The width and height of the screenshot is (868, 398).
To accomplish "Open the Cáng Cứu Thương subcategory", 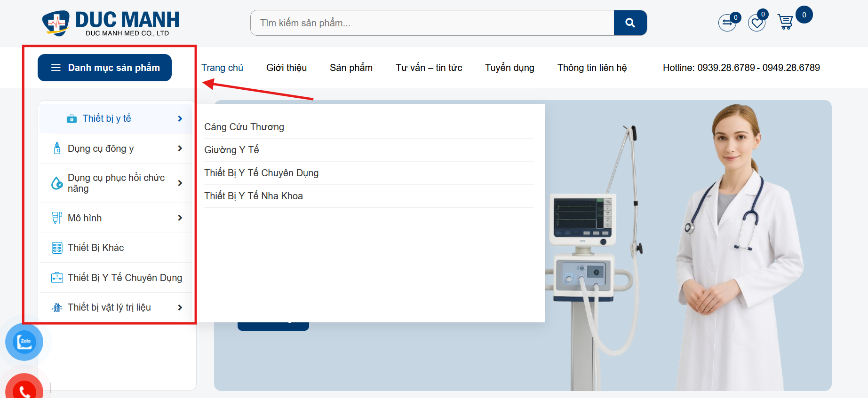I will (244, 127).
